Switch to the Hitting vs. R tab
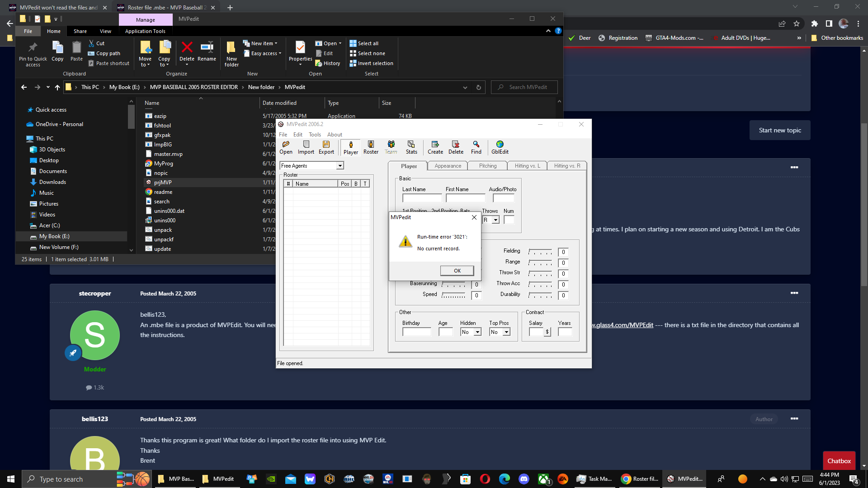This screenshot has width=868, height=488. click(x=567, y=166)
